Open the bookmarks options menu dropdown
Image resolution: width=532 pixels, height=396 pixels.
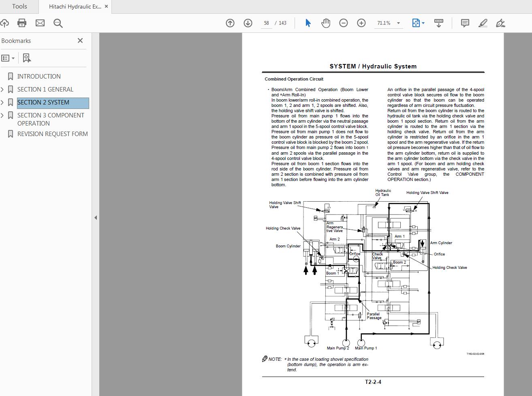(8, 58)
